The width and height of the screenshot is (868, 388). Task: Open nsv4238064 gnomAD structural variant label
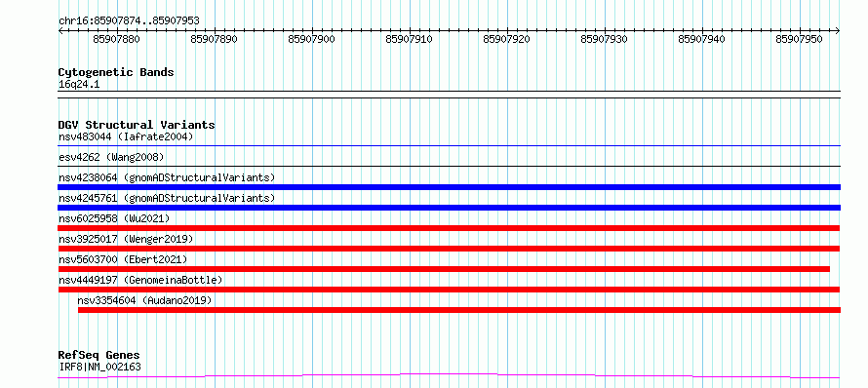[167, 177]
